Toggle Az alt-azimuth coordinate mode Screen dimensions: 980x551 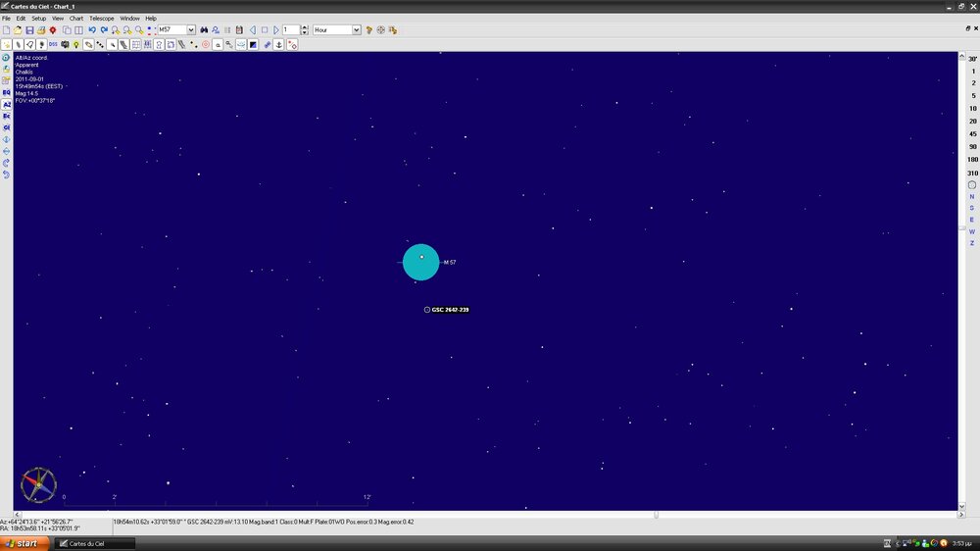(7, 104)
